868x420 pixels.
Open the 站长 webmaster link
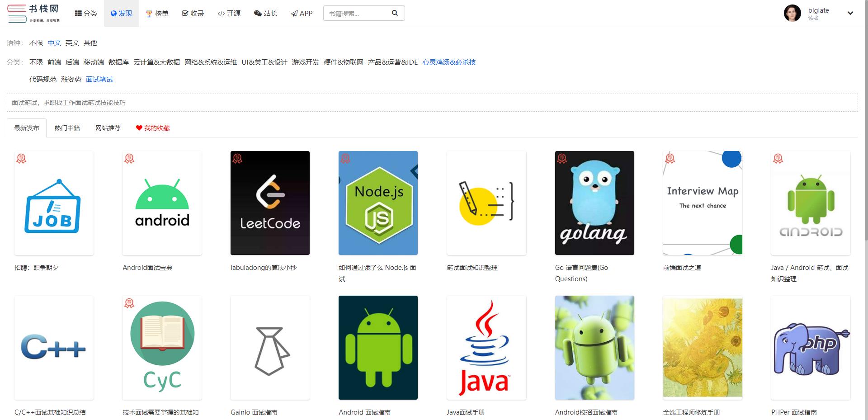click(x=265, y=14)
